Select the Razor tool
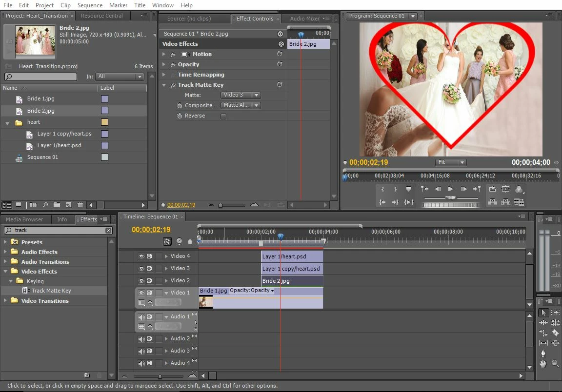Screen dimensions: 562x392 (555, 333)
